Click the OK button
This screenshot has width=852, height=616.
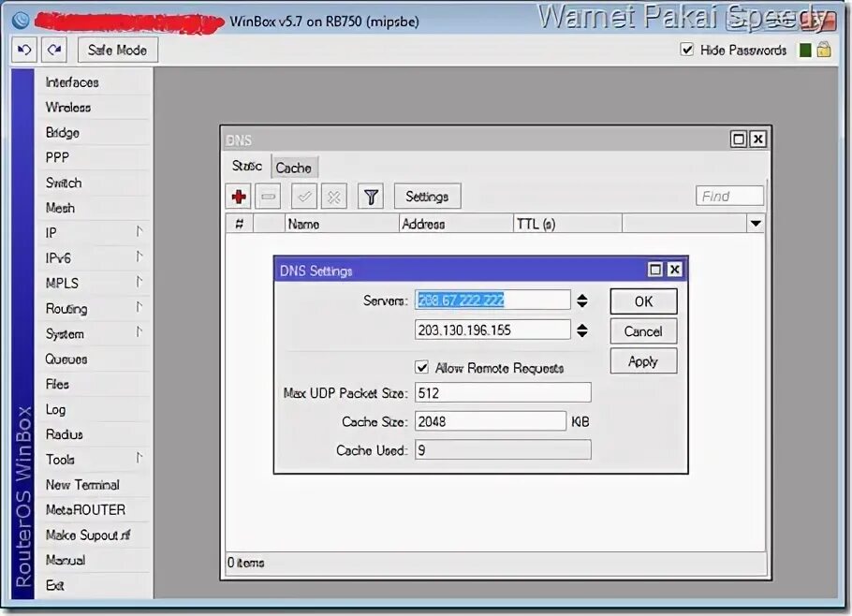(643, 301)
